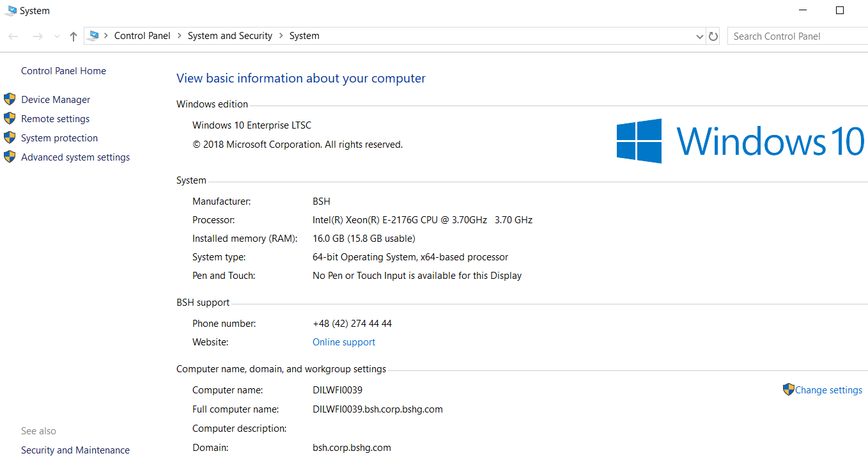This screenshot has height=465, width=868.
Task: Click the Forward arrow in navigation bar
Action: coord(38,36)
